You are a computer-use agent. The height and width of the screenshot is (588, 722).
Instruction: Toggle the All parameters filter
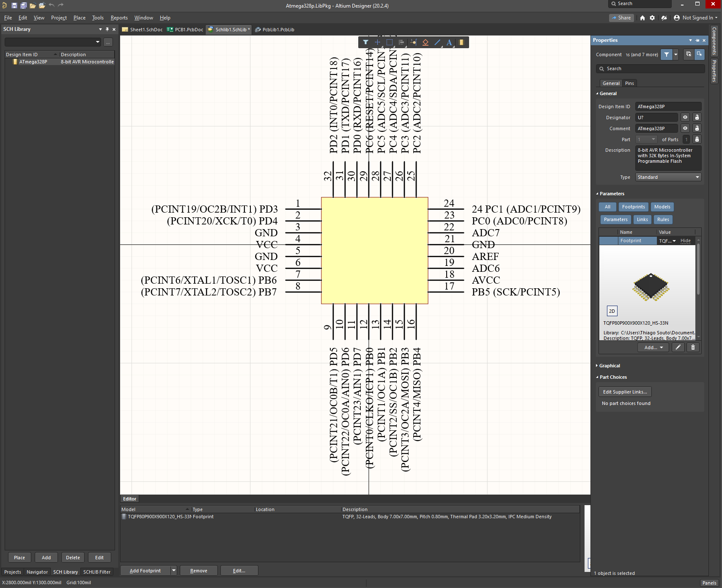pyautogui.click(x=607, y=207)
